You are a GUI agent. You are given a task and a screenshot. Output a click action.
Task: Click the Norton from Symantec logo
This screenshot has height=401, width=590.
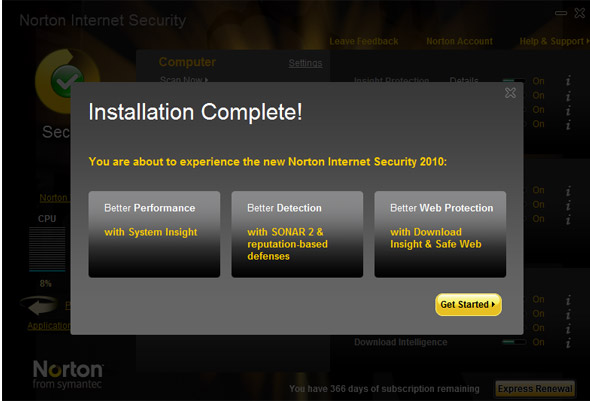tap(68, 374)
